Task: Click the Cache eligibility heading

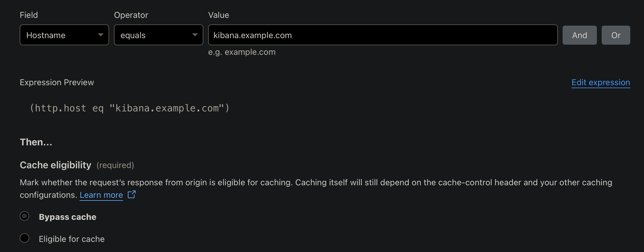Action: pyautogui.click(x=55, y=165)
